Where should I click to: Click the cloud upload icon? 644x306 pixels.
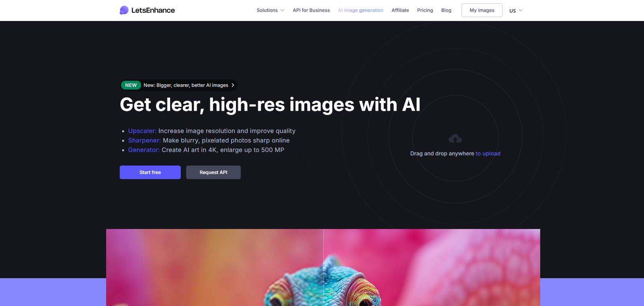click(455, 139)
